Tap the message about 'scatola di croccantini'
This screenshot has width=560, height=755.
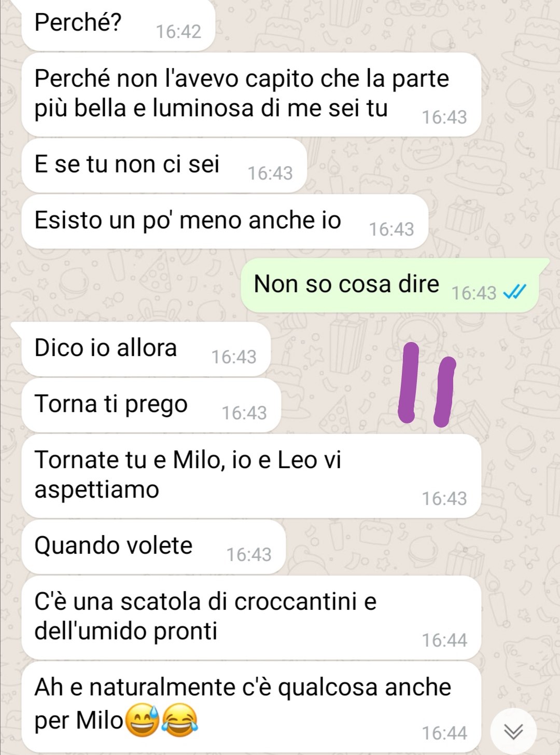251,618
